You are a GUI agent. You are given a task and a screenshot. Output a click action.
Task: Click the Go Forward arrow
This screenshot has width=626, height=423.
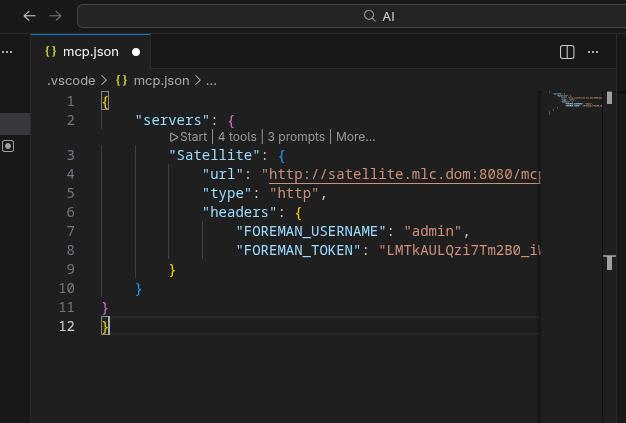click(55, 16)
